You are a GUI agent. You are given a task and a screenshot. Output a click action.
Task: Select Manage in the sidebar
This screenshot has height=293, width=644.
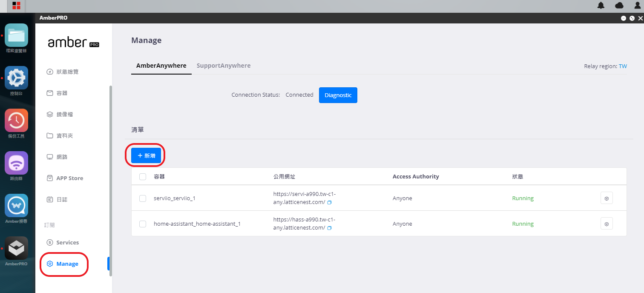[63, 264]
